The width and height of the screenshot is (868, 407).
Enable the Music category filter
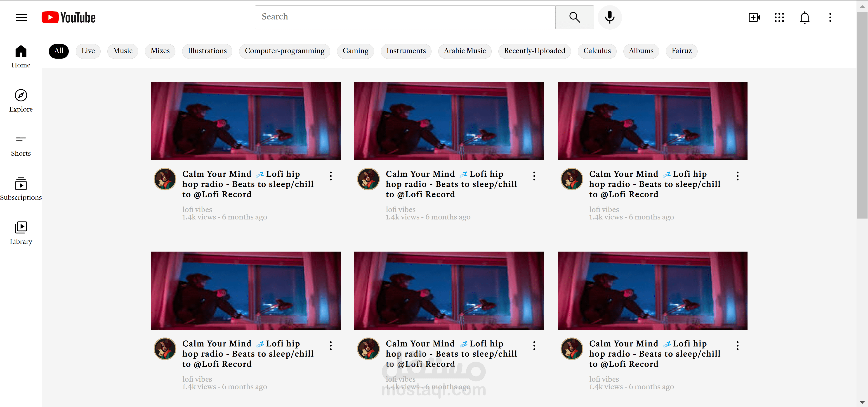[x=123, y=51]
